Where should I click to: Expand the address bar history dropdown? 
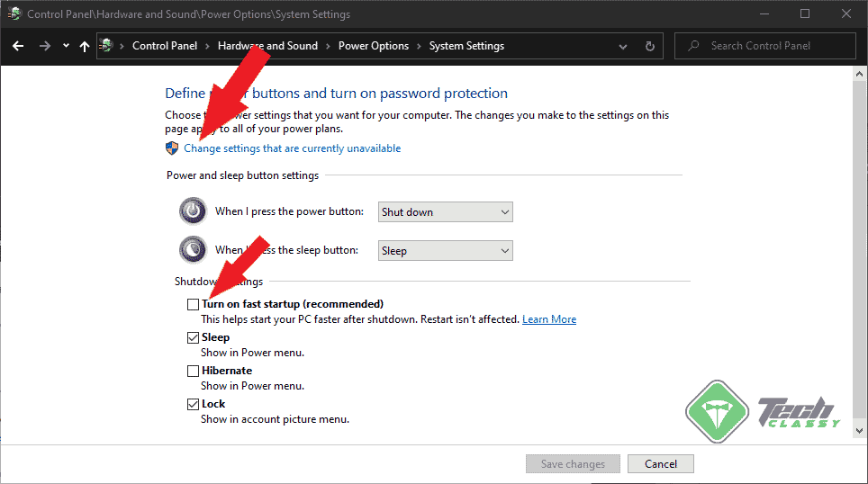623,47
